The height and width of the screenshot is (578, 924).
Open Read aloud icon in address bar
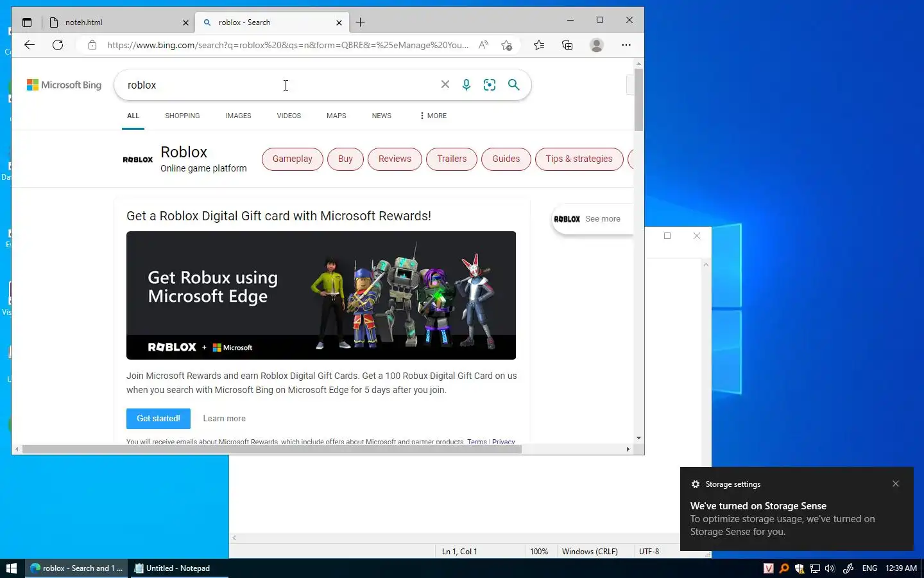(483, 45)
